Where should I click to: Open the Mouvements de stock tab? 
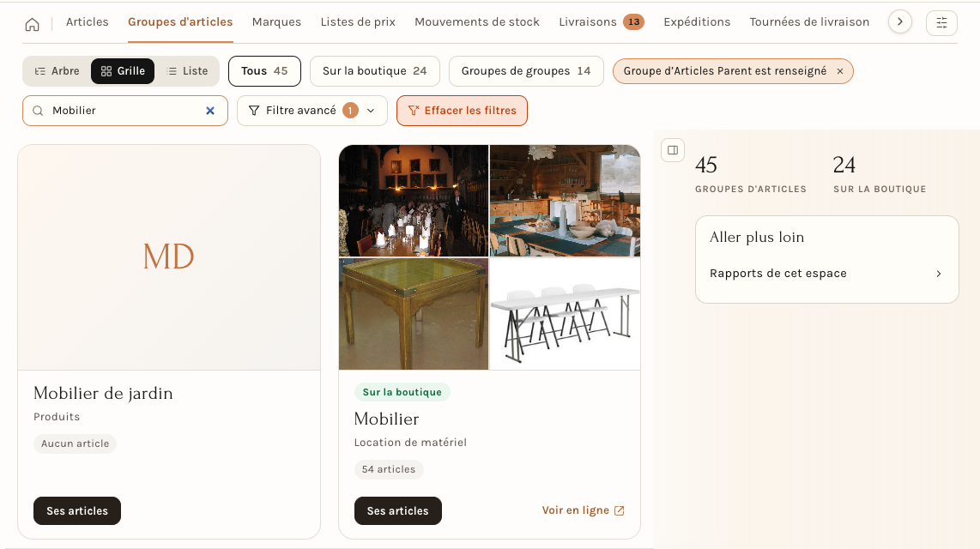(x=477, y=21)
